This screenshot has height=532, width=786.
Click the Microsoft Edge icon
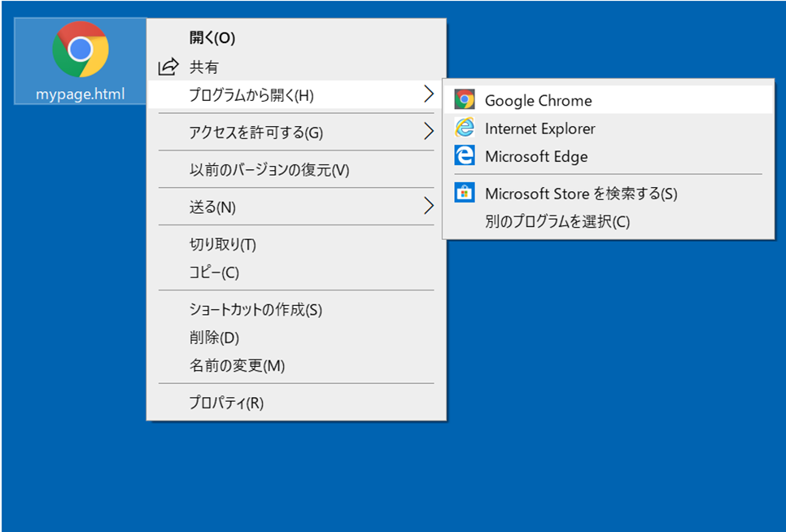coord(465,155)
